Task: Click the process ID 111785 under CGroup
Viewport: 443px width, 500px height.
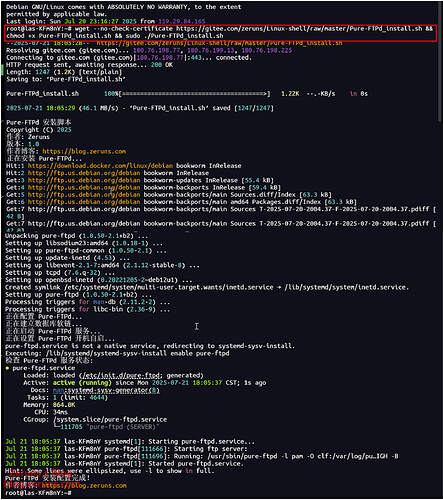Action: pyautogui.click(x=72, y=427)
